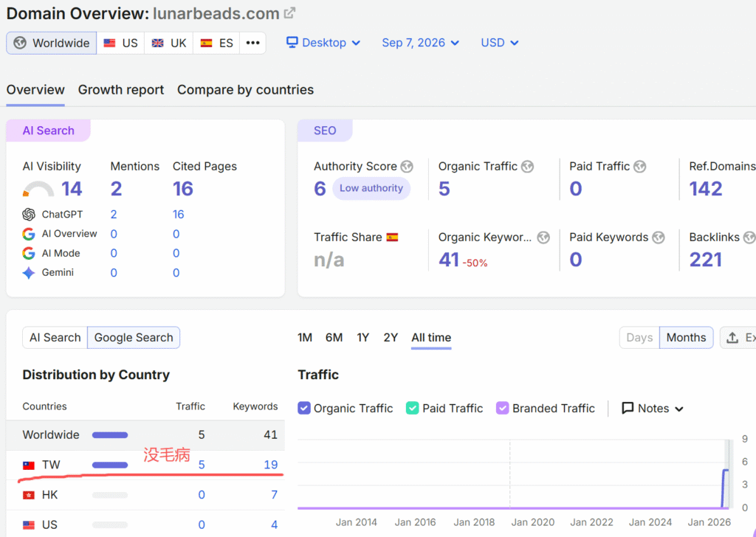The height and width of the screenshot is (537, 756).
Task: Uncheck Branded Traffic checkbox
Action: [502, 409]
